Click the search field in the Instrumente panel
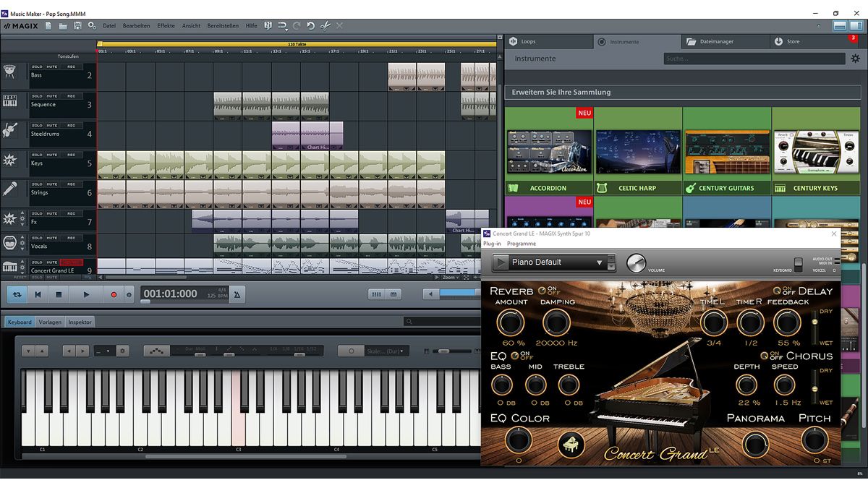 coord(752,58)
